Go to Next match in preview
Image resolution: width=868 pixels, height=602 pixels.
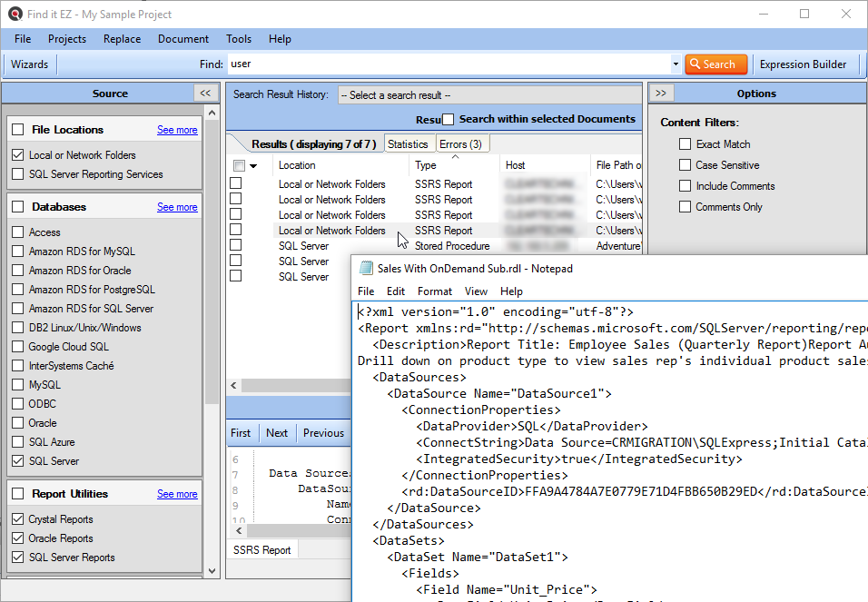(x=277, y=433)
